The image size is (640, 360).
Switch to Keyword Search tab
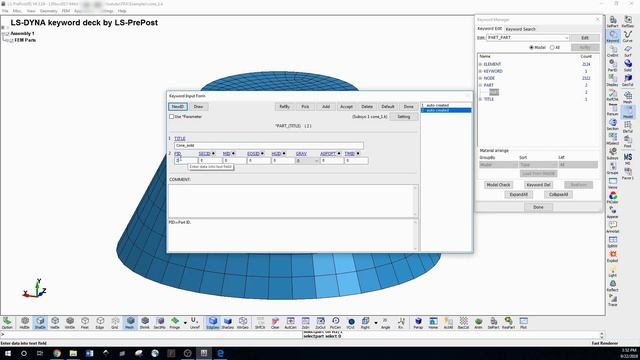[x=520, y=29]
